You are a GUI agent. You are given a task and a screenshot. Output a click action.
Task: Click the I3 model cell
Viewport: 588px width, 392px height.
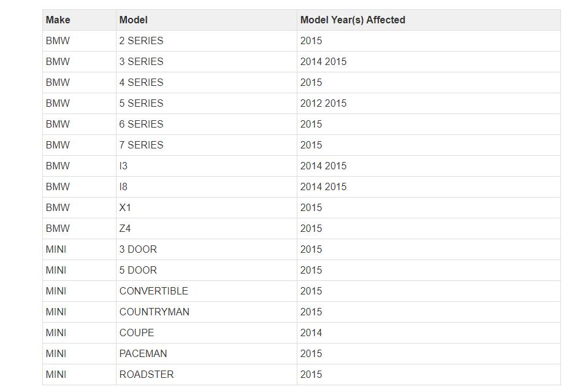coord(124,166)
